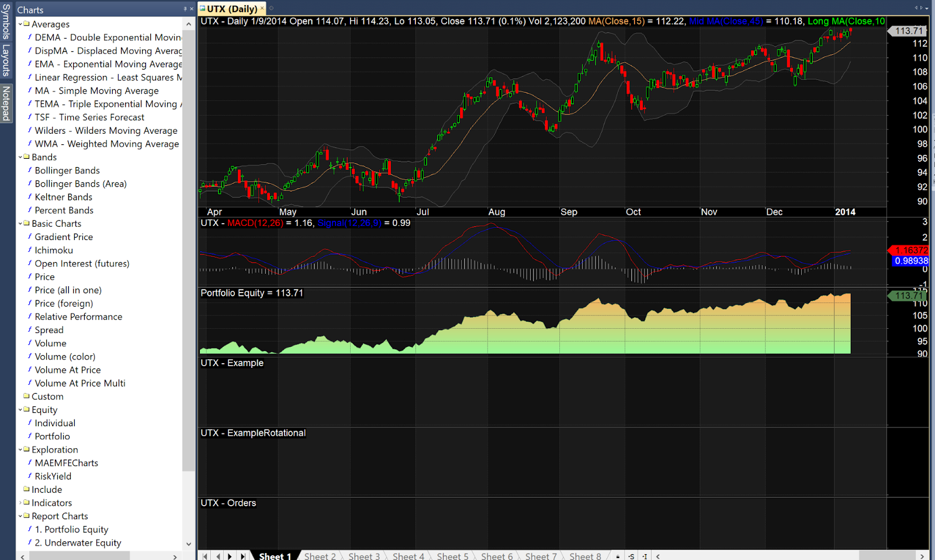Go to next sheet tab arrow
935x560 pixels.
point(230,556)
